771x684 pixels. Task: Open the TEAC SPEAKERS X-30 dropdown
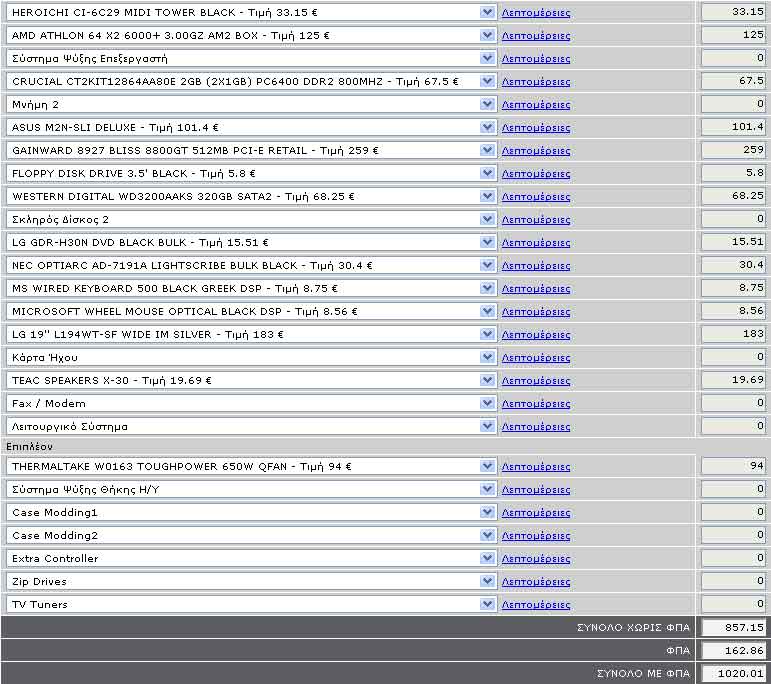click(x=251, y=380)
